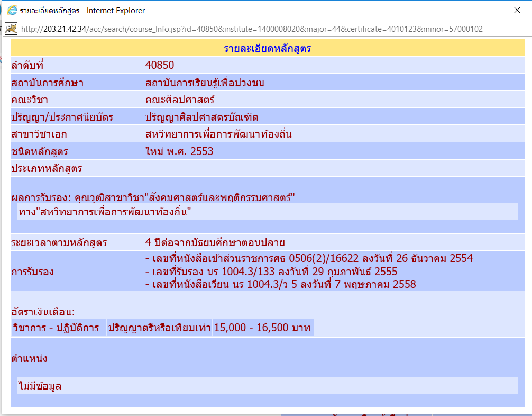Click the เลขที่รับรอง นร 1004.3/133 line
The height and width of the screenshot is (416, 532).
[x=271, y=272]
